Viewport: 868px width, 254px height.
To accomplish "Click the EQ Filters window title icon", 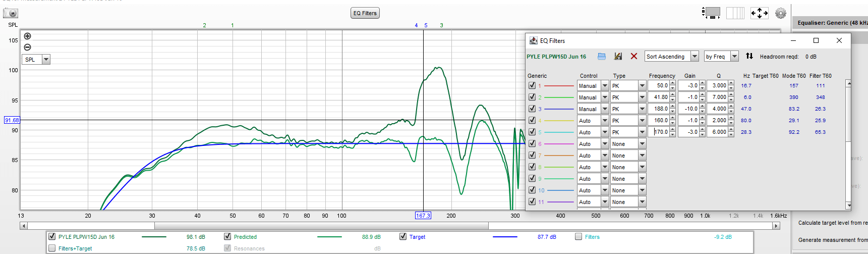I will tap(534, 40).
